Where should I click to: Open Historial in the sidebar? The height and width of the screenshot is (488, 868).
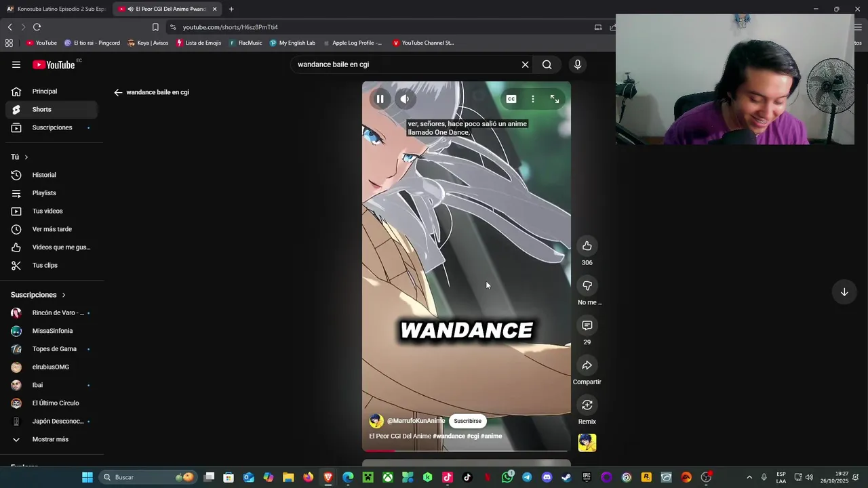[51, 175]
